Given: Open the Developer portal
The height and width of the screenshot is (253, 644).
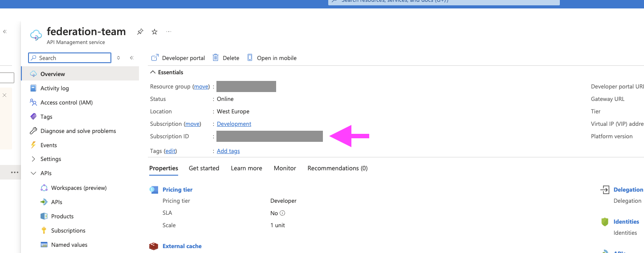Looking at the screenshot, I should pyautogui.click(x=178, y=58).
